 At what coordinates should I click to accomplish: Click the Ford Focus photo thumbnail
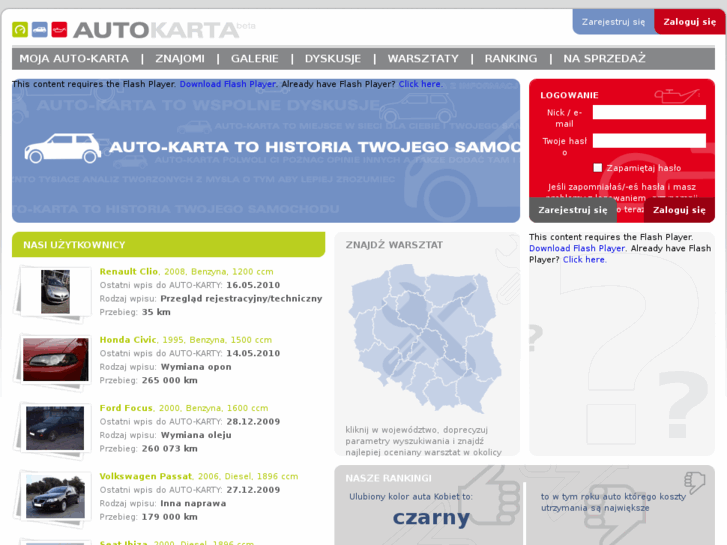pyautogui.click(x=55, y=428)
